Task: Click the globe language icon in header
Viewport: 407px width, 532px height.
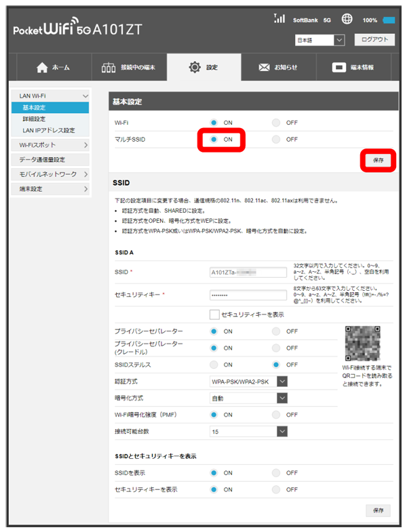Action: (x=346, y=20)
